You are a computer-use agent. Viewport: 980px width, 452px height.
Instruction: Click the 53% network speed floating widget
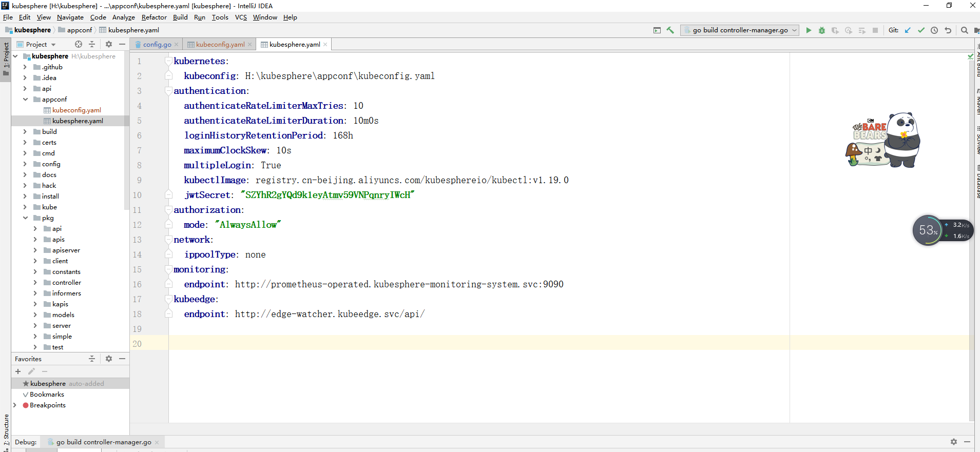(x=942, y=230)
